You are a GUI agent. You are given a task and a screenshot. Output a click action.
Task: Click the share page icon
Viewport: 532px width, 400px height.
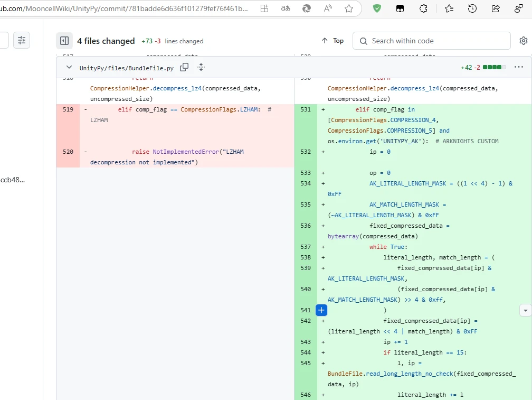pyautogui.click(x=496, y=8)
